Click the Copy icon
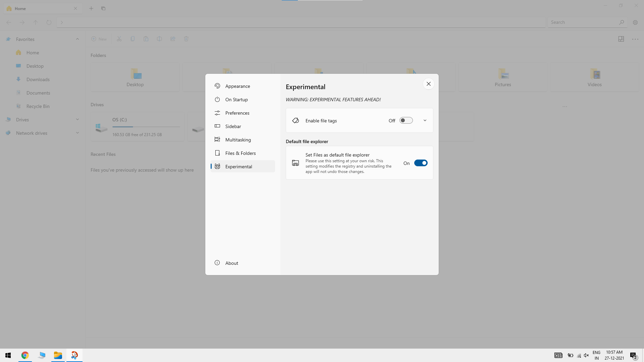Viewport: 644px width, 362px height. pos(132,39)
